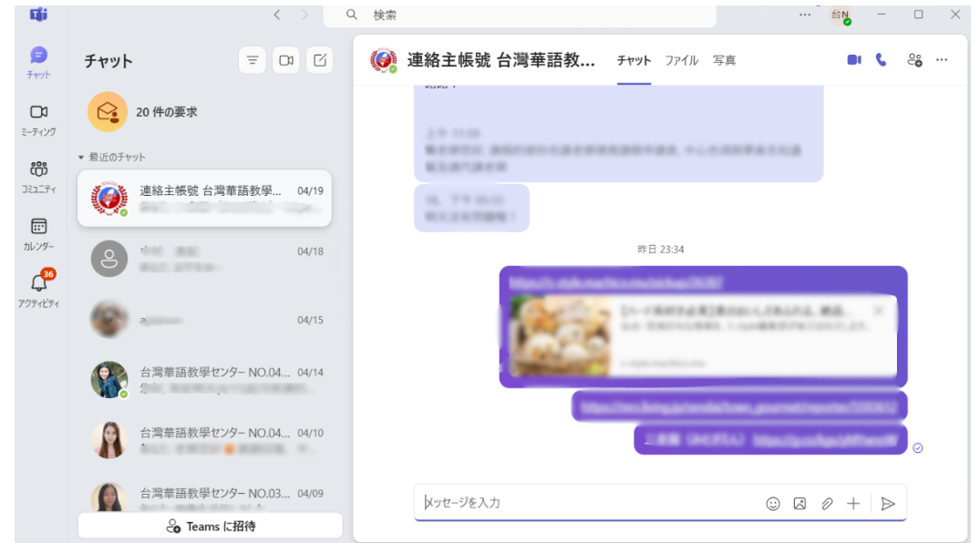This screenshot has width=980, height=543.
Task: Click the filter chats icon
Action: tap(253, 60)
